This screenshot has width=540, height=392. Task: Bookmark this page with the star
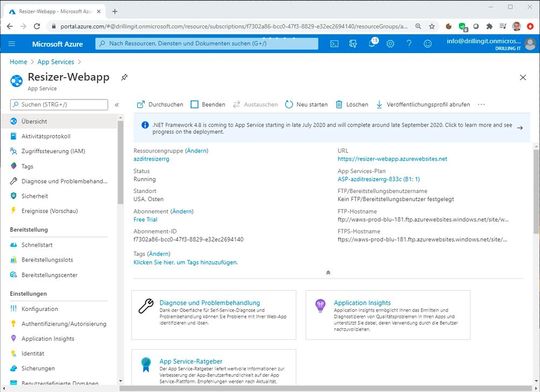pyautogui.click(x=432, y=26)
